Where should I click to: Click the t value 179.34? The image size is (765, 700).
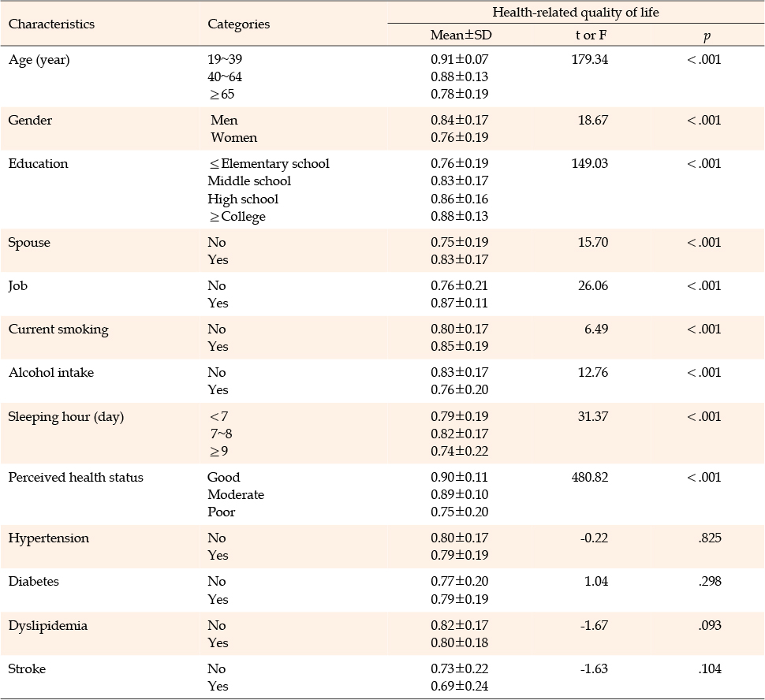[591, 59]
